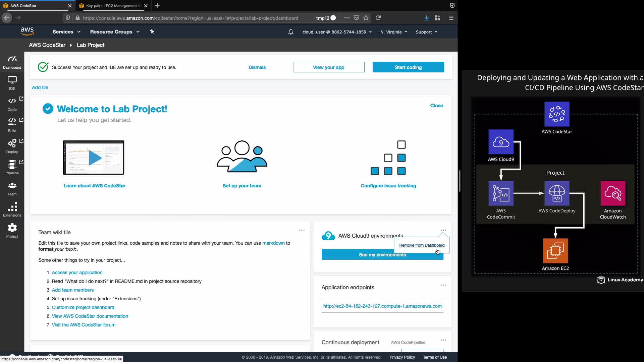The height and width of the screenshot is (362, 644).
Task: Select Remove from Dashboard menu entry
Action: [x=422, y=245]
